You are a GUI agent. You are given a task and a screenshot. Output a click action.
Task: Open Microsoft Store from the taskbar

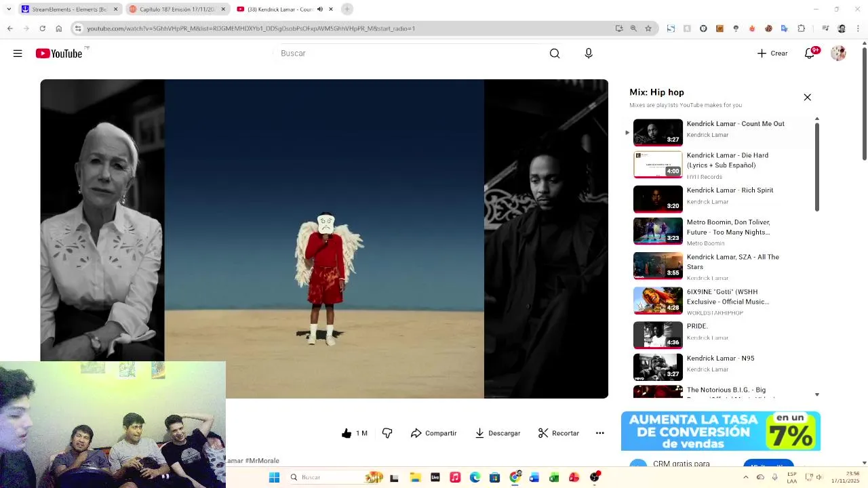494,478
